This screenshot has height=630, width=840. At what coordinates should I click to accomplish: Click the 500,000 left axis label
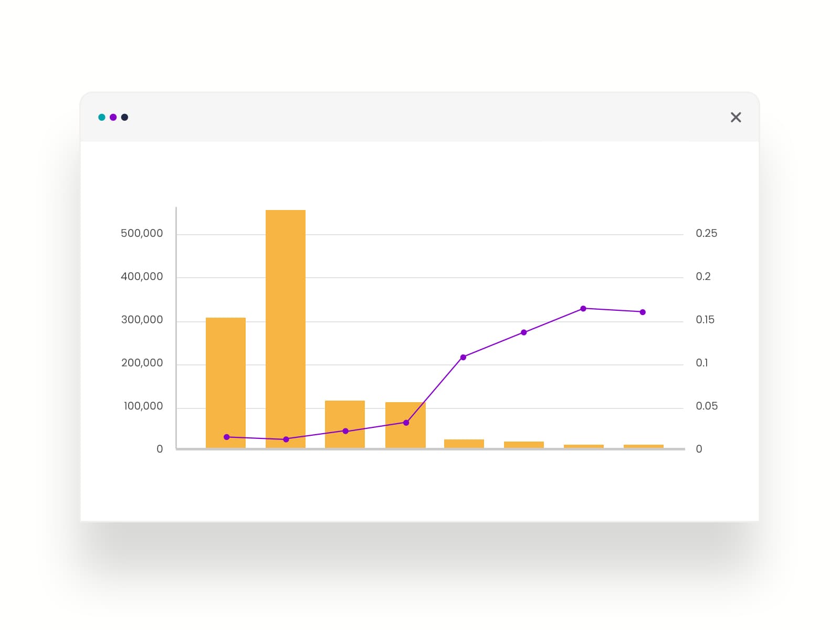tap(142, 233)
